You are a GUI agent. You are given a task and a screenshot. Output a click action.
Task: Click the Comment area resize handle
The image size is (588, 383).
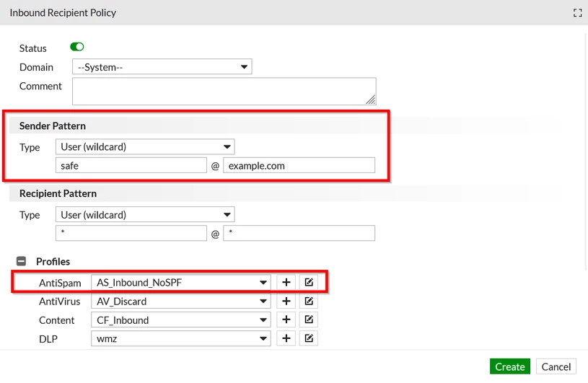point(371,100)
